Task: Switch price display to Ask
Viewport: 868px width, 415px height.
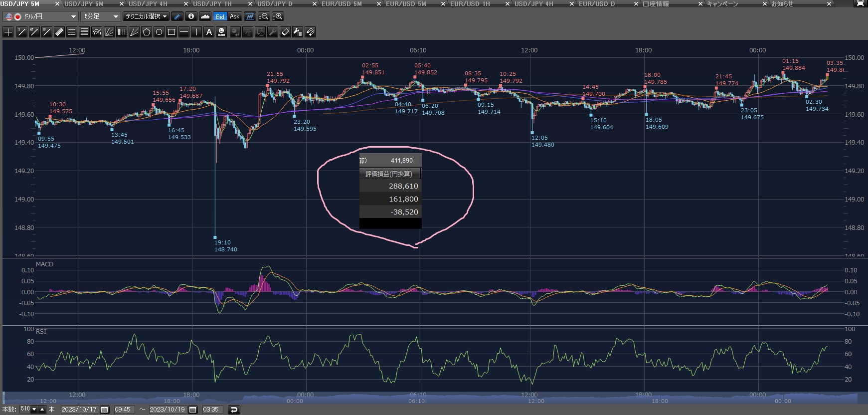Action: [234, 16]
